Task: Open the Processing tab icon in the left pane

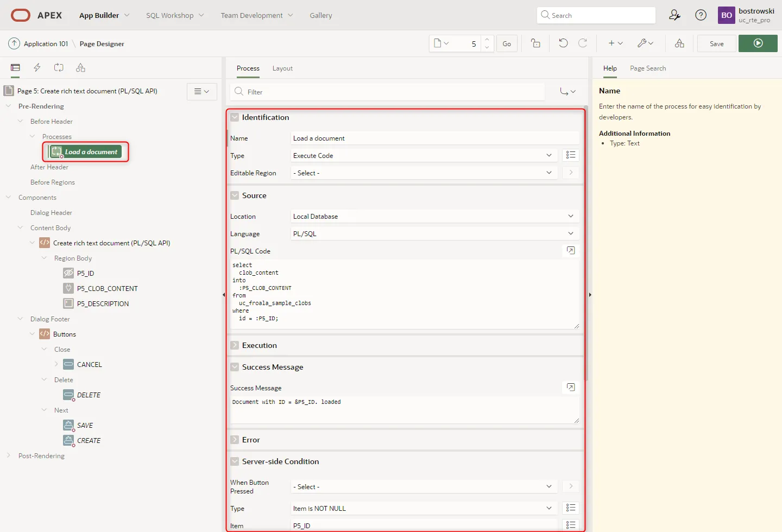Action: 59,68
